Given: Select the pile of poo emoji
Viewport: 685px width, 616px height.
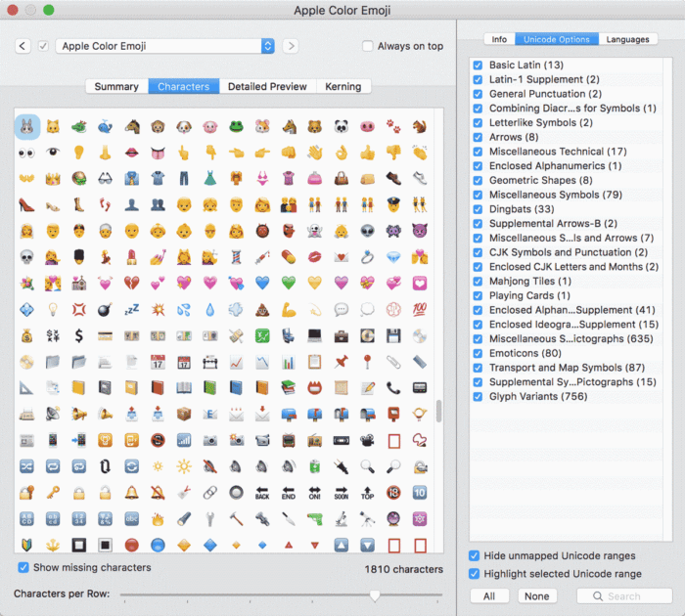Looking at the screenshot, I should (x=262, y=310).
